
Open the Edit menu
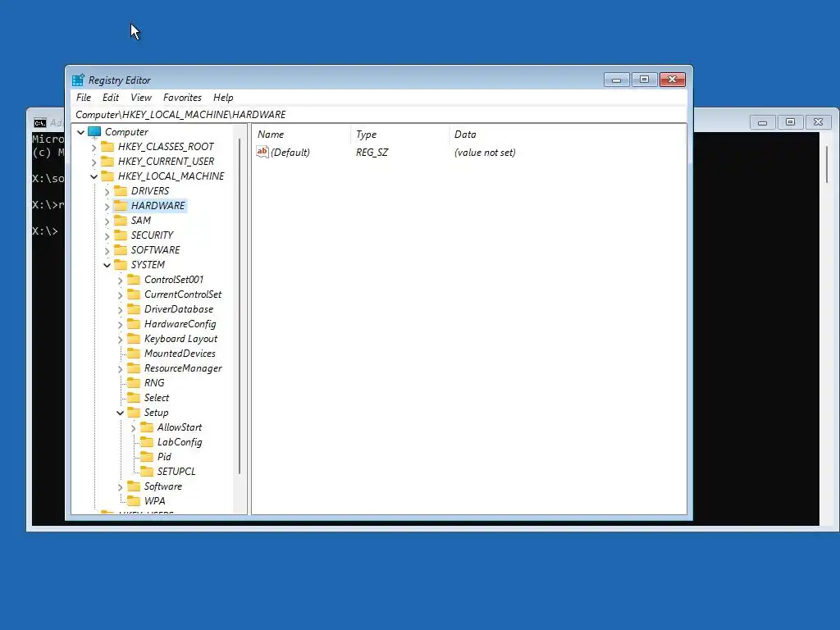click(x=111, y=98)
